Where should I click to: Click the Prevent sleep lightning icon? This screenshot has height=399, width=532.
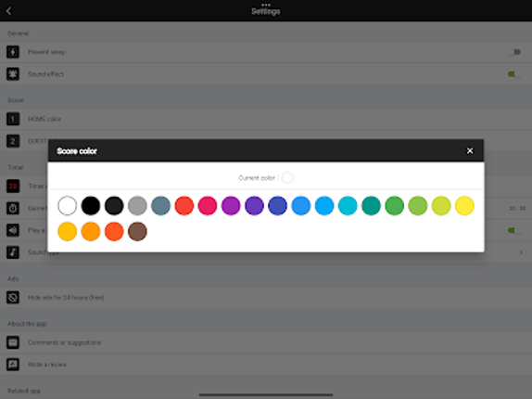[13, 52]
